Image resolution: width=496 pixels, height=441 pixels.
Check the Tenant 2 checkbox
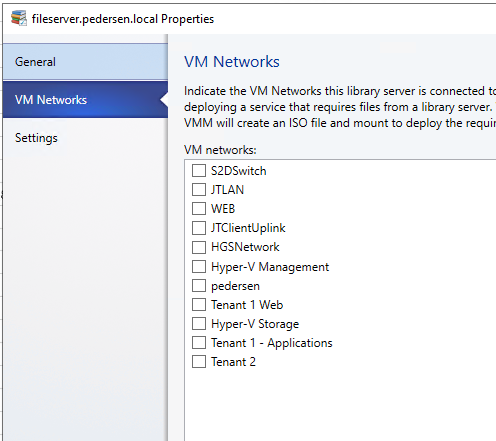click(199, 362)
